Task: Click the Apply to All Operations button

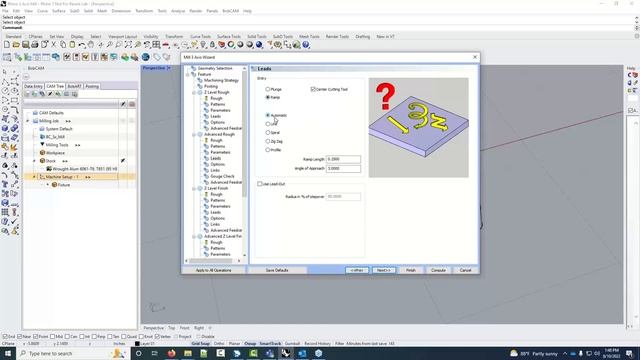Action: tap(214, 270)
